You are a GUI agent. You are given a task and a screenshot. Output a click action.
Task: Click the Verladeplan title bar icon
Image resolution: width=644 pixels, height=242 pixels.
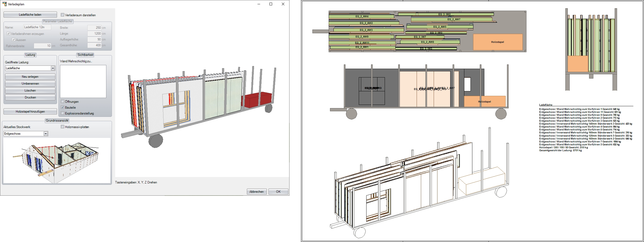point(4,4)
